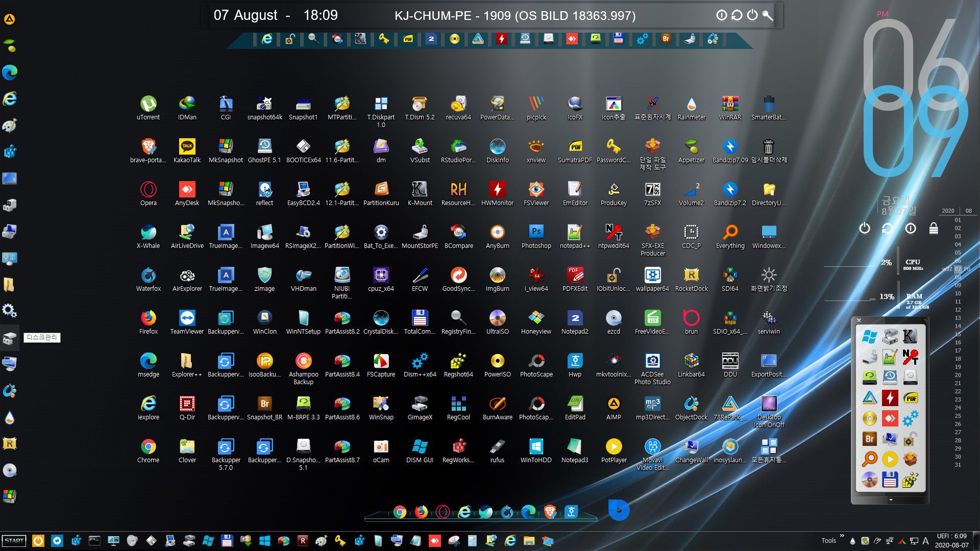This screenshot has height=551, width=980.
Task: Open the Opera browser desktop icon
Action: click(x=148, y=193)
